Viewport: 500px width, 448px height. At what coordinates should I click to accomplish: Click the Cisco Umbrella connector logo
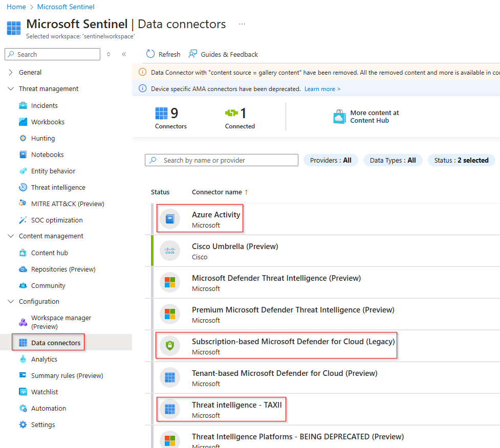170,251
